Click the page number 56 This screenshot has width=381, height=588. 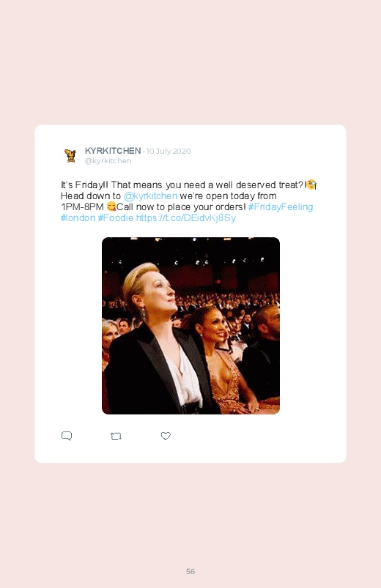[x=190, y=571]
